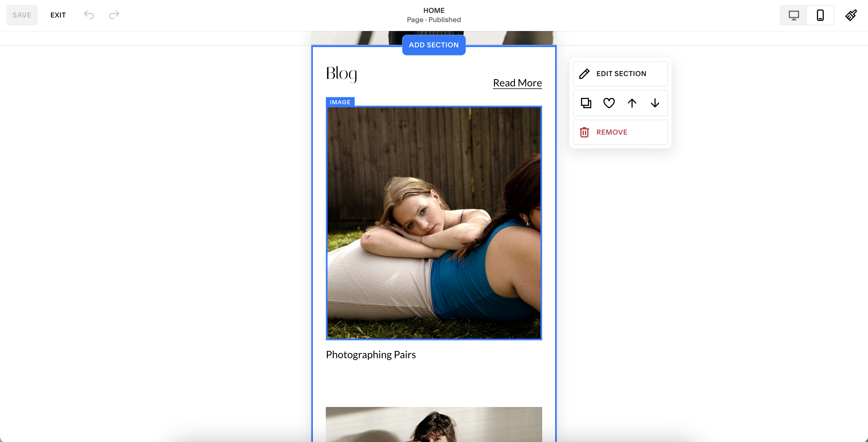The height and width of the screenshot is (442, 868).
Task: Switch to mobile preview view
Action: (x=820, y=15)
